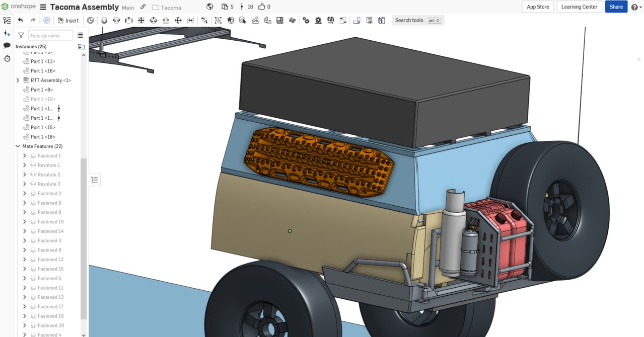Expand the Revolute 3 mate
This screenshot has width=644, height=337.
point(25,184)
